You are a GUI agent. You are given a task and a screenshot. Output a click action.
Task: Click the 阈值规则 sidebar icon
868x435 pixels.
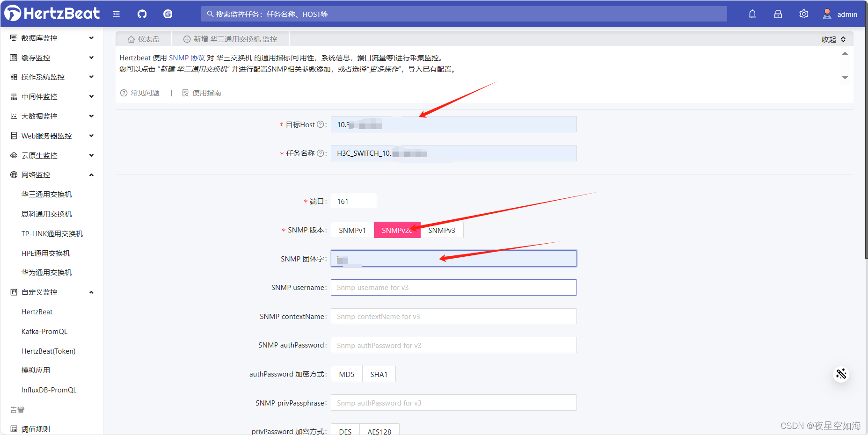coord(14,429)
